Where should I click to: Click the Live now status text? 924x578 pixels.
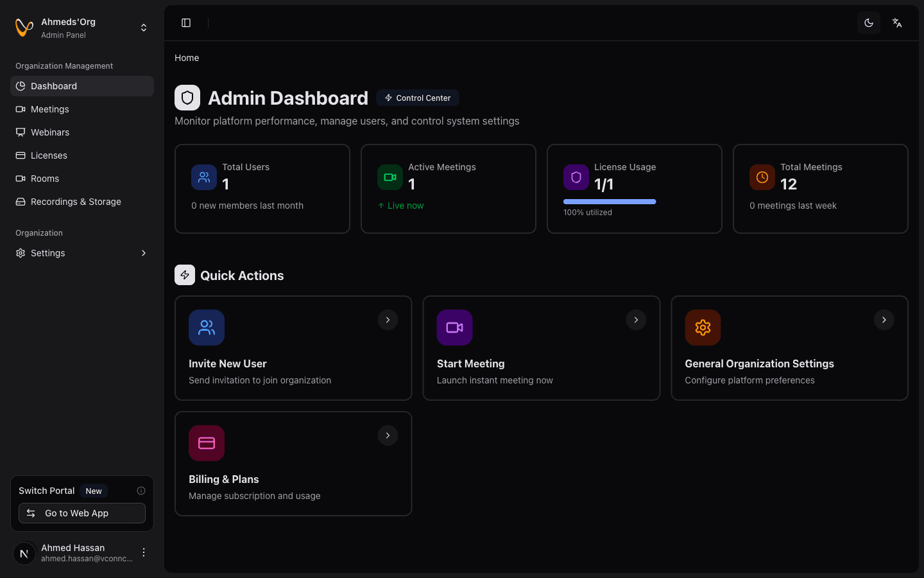click(406, 206)
